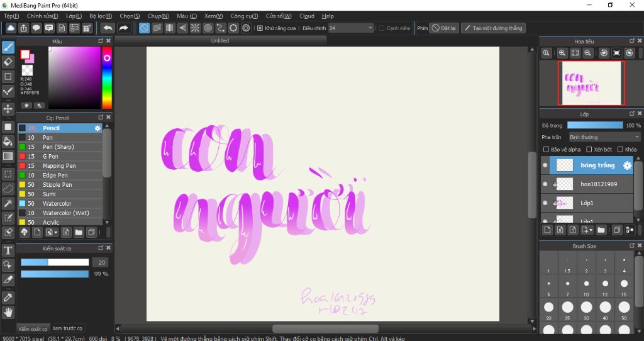Expand the add-brush dropdown in brush panel
The width and height of the screenshot is (644, 341).
pyautogui.click(x=55, y=232)
